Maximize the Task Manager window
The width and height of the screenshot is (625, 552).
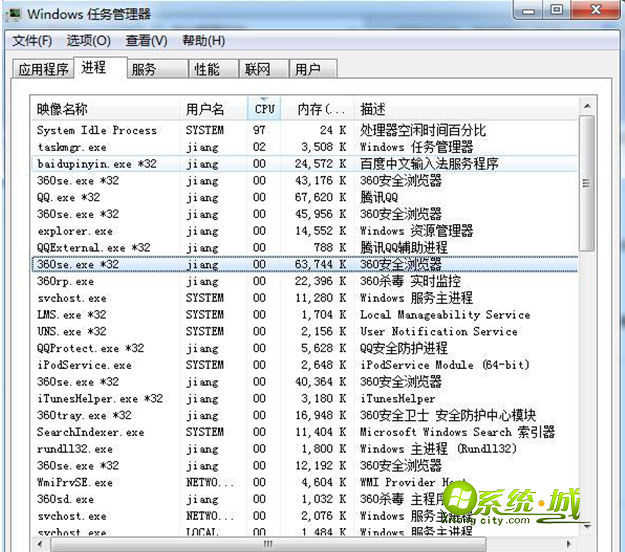(x=556, y=10)
